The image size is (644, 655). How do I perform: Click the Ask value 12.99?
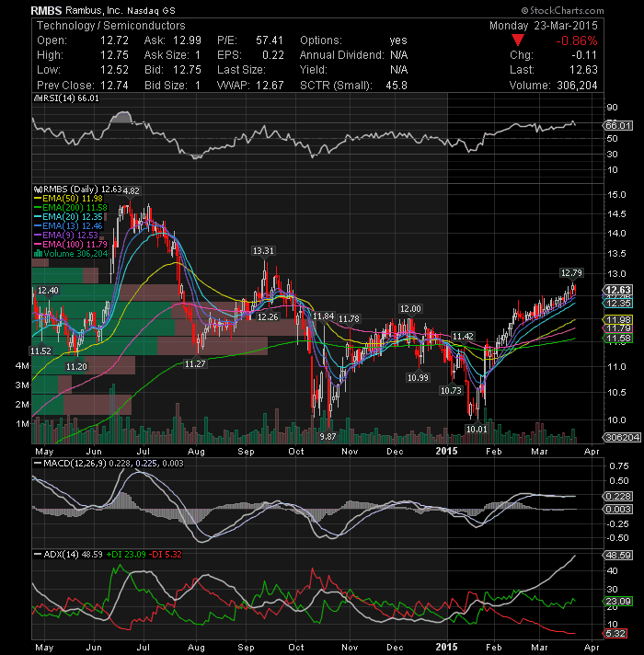point(187,40)
